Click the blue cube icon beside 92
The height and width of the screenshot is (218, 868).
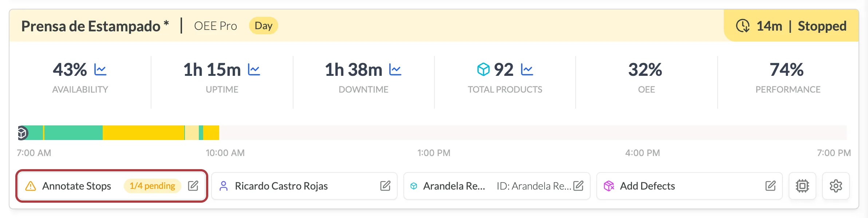(484, 69)
